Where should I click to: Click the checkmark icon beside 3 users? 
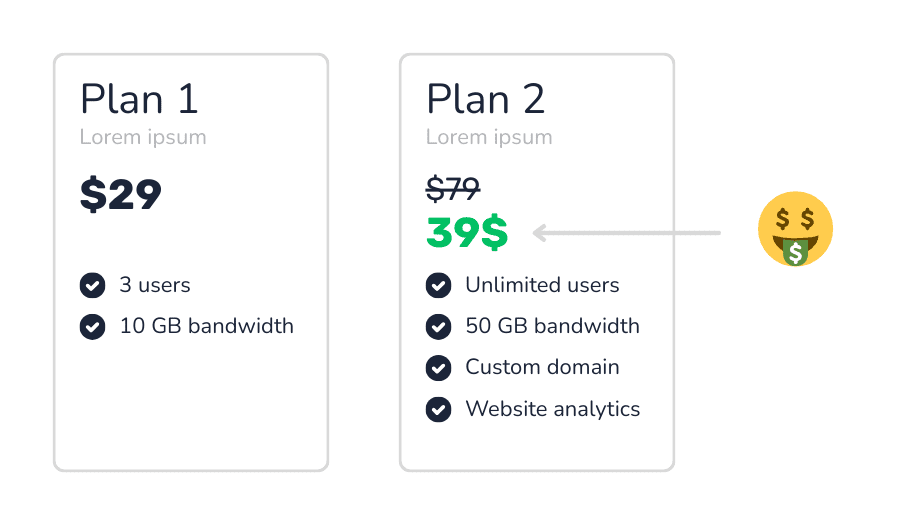[92, 285]
